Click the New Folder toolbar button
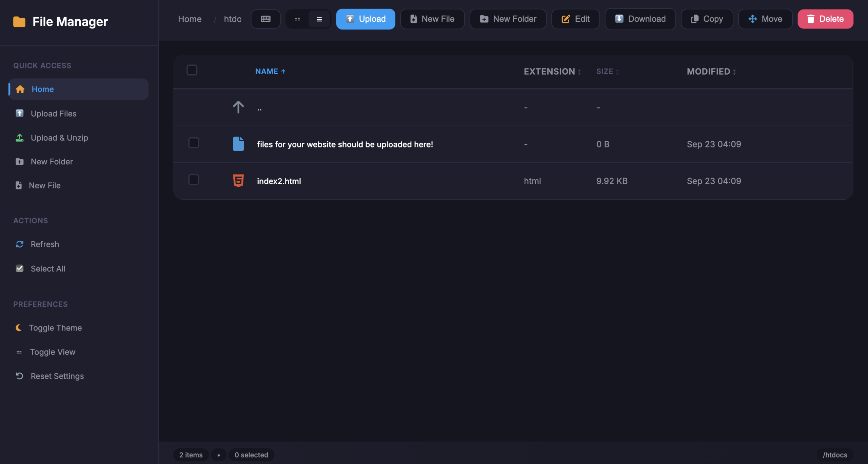The image size is (868, 464). [508, 19]
